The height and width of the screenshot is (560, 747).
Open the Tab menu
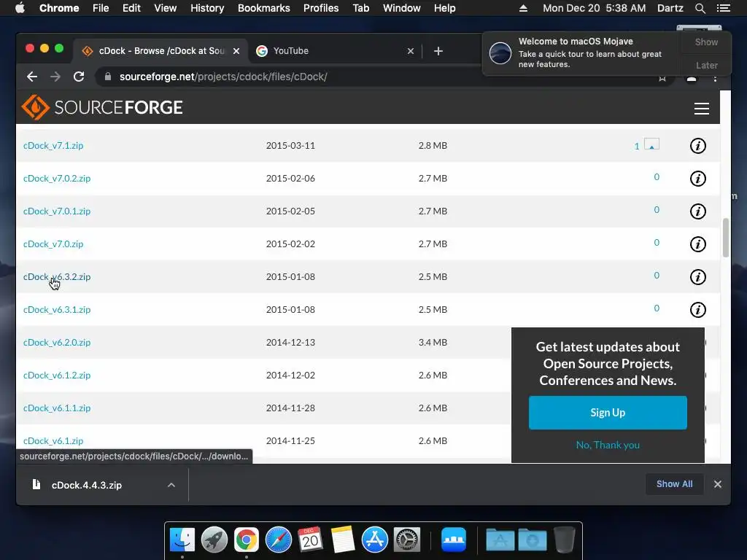tap(360, 8)
